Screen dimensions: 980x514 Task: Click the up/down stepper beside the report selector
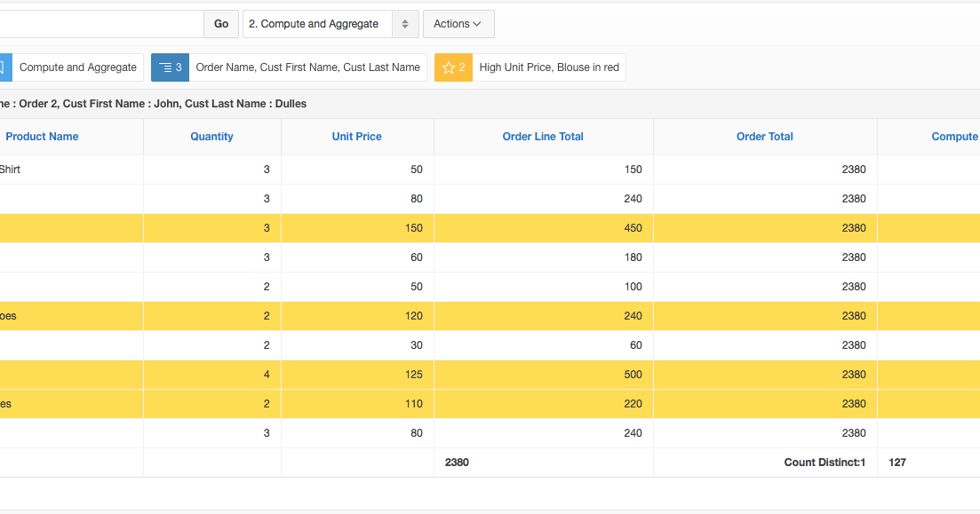point(405,24)
